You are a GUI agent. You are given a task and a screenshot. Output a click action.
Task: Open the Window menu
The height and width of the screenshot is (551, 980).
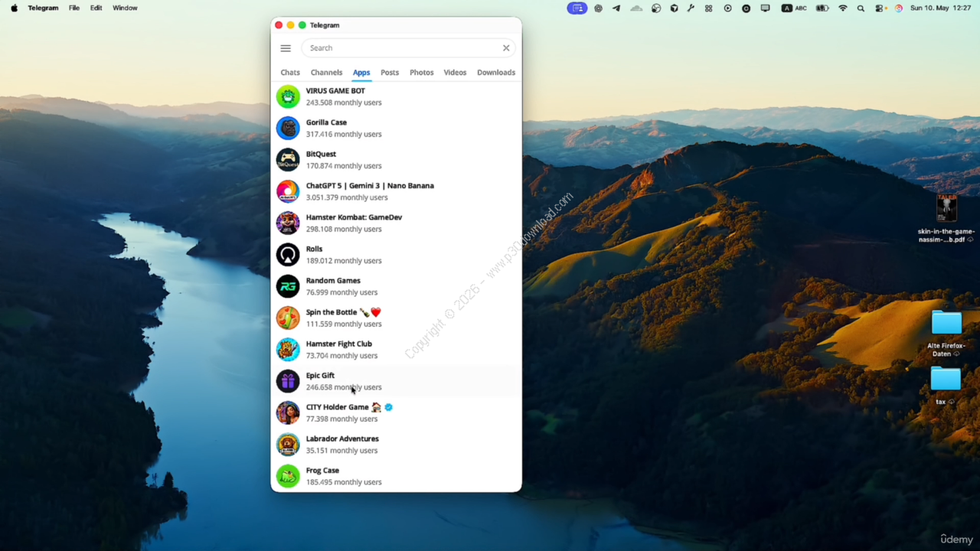point(125,8)
